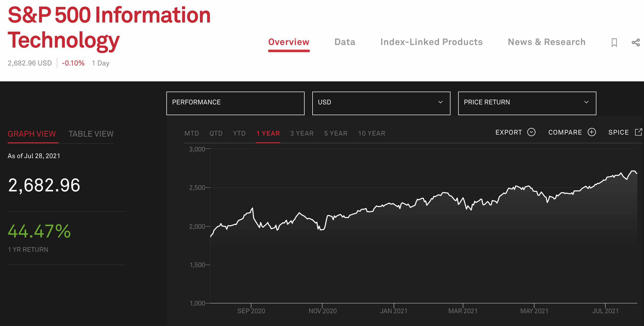
Task: Click the large 2,682.96 index value
Action: (x=44, y=185)
